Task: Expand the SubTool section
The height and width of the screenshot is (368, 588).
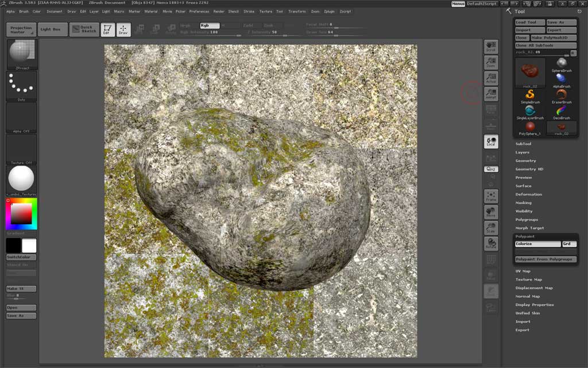Action: (523, 144)
